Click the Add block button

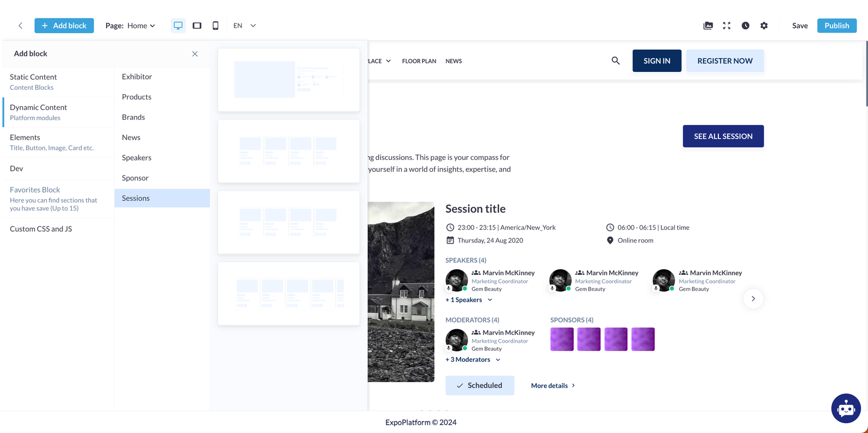click(64, 26)
